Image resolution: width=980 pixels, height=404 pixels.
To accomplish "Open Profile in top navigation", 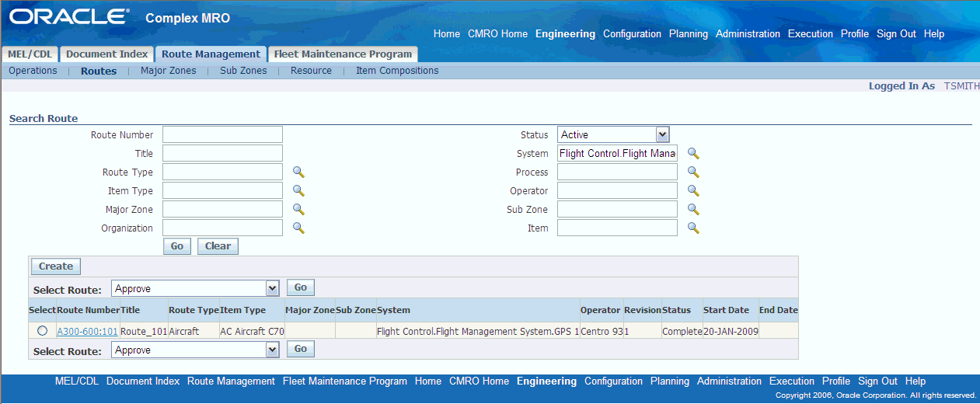I will click(855, 34).
